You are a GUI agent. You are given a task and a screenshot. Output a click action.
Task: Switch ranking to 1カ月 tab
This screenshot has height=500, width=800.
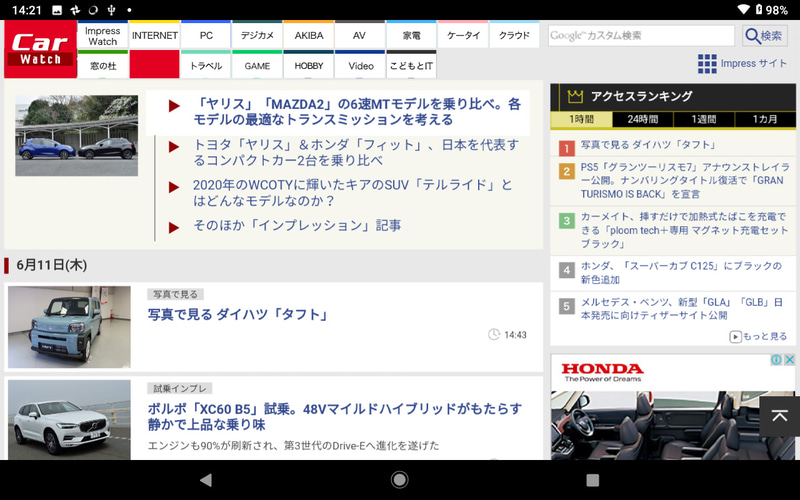765,119
